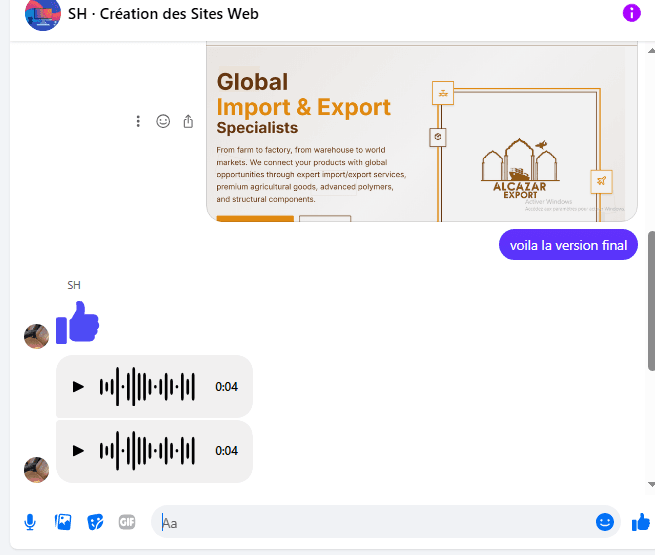Image resolution: width=655 pixels, height=555 pixels.
Task: Click the chat vertical scrollbar
Action: click(x=651, y=300)
